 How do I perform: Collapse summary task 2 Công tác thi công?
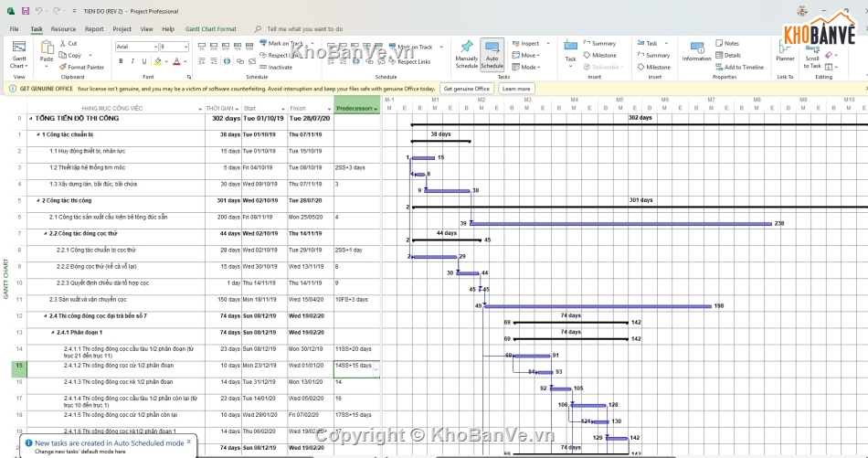(38, 200)
